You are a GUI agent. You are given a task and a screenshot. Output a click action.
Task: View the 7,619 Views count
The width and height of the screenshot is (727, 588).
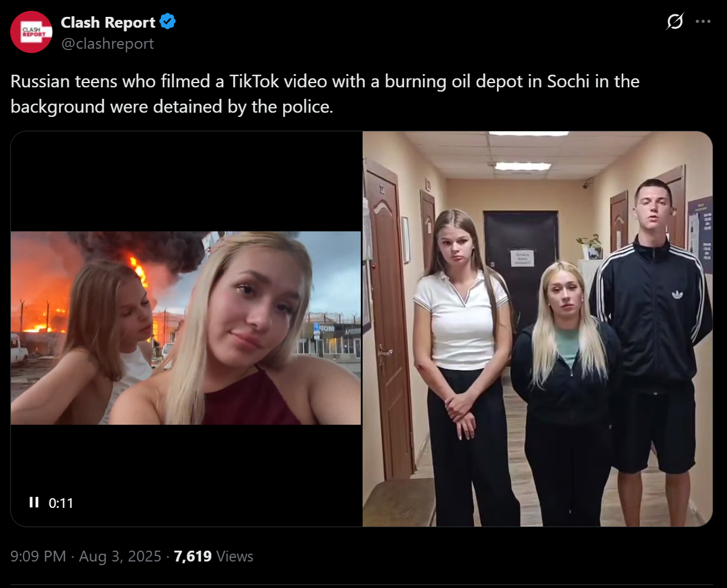(x=213, y=556)
